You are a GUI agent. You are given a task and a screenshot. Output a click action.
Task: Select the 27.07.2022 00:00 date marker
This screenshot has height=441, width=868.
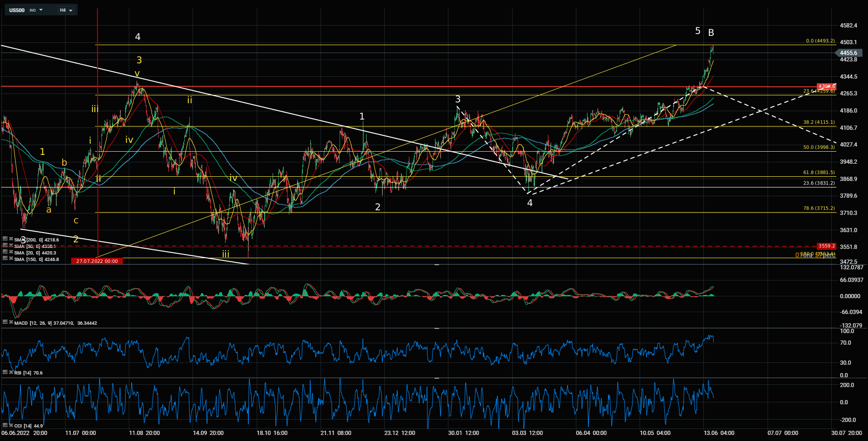click(x=97, y=261)
